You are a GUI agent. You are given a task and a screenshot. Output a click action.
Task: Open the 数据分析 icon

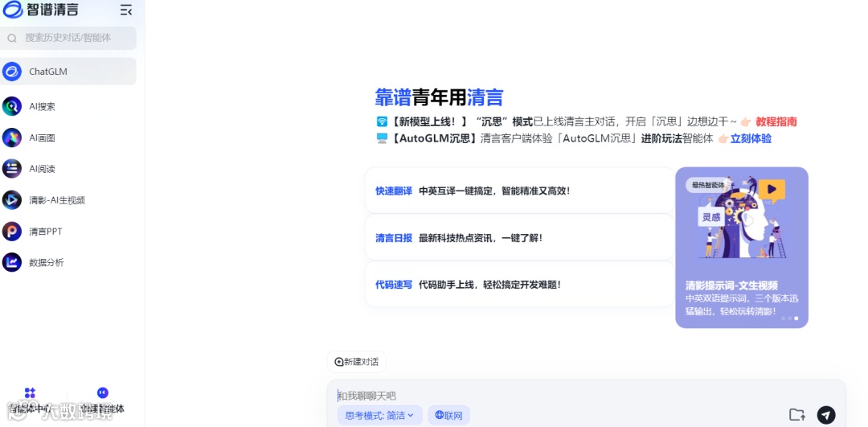tap(11, 262)
